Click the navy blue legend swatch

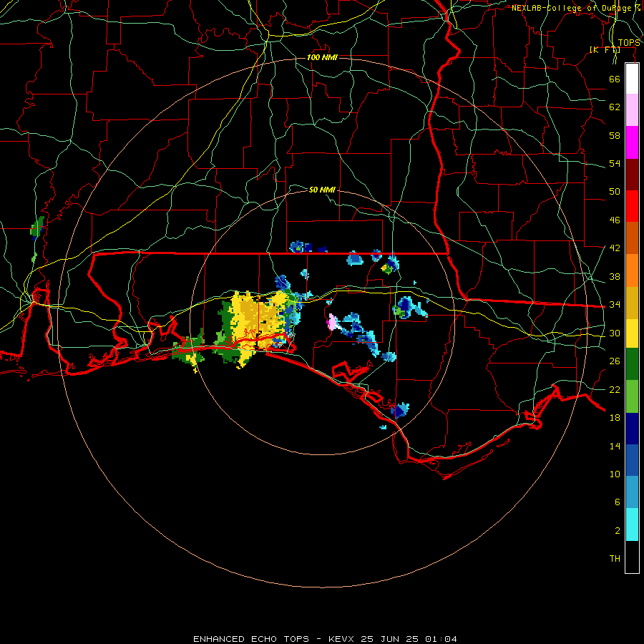tap(632, 429)
